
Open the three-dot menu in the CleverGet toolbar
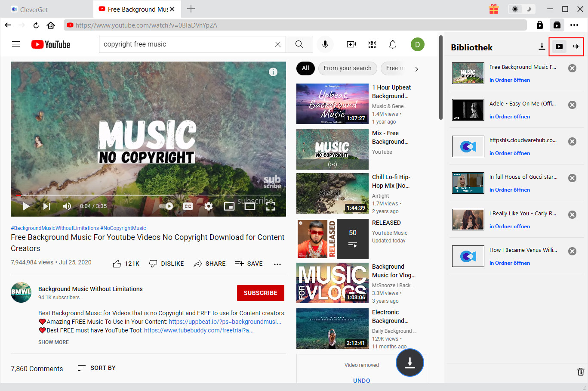(x=574, y=25)
